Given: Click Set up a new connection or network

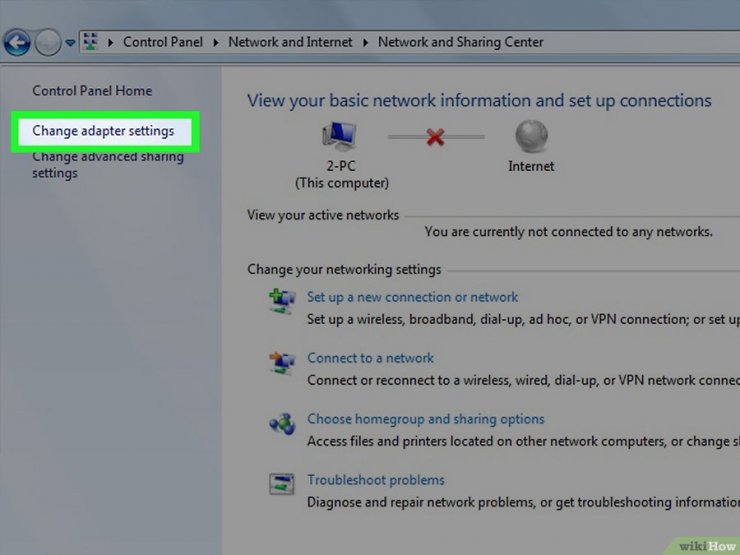Looking at the screenshot, I should 412,297.
